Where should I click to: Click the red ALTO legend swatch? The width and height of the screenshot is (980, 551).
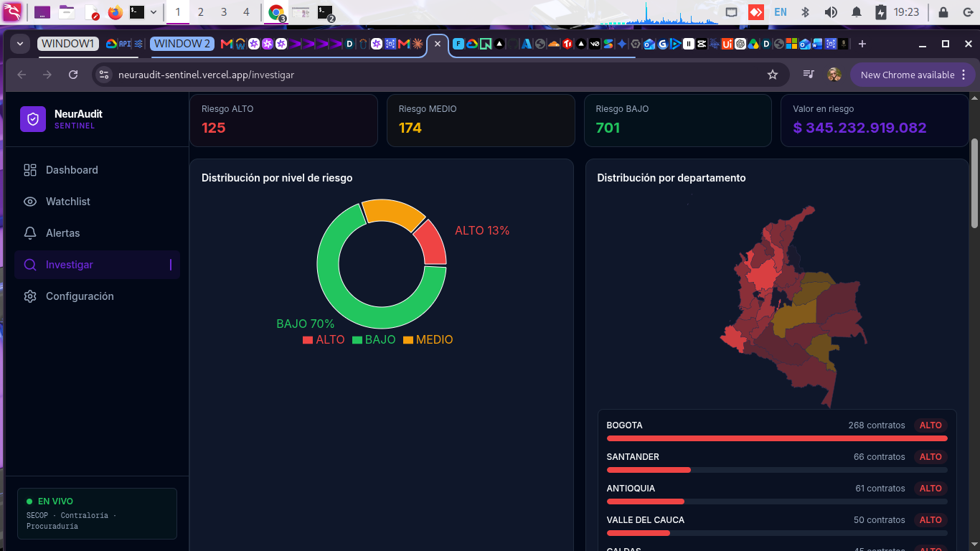[x=308, y=340]
